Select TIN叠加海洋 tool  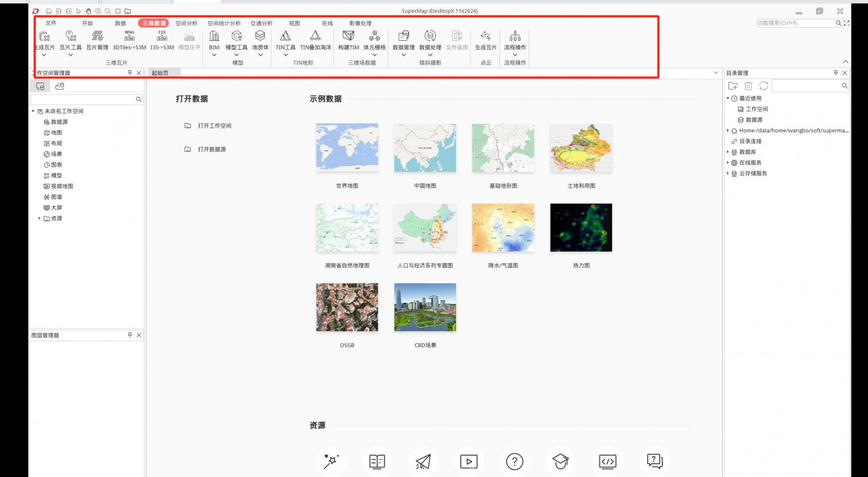[316, 40]
